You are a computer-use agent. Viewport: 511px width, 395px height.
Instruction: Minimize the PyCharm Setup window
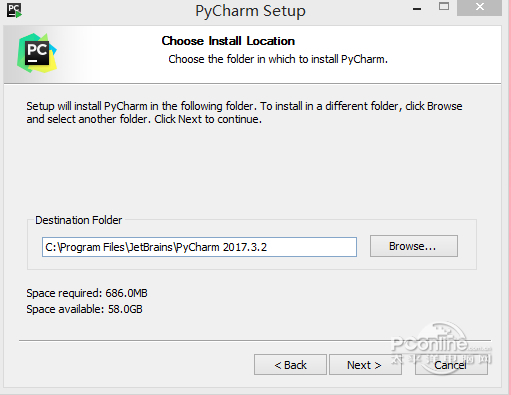(417, 9)
